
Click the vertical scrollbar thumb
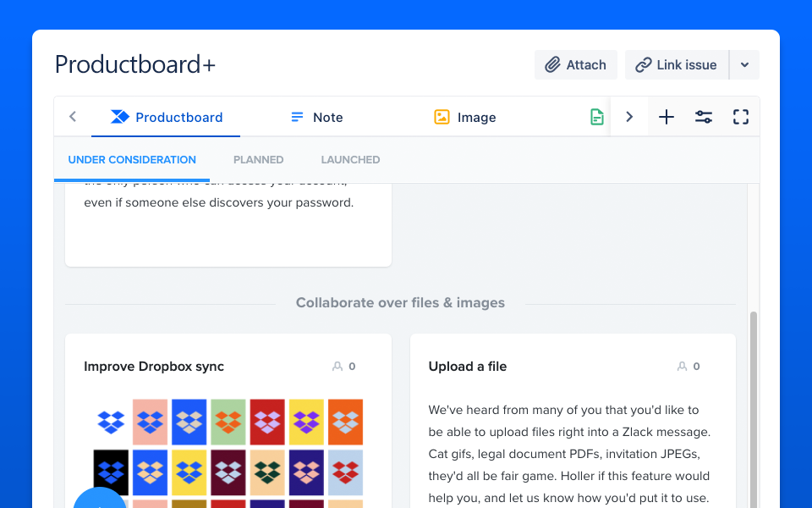pyautogui.click(x=754, y=410)
